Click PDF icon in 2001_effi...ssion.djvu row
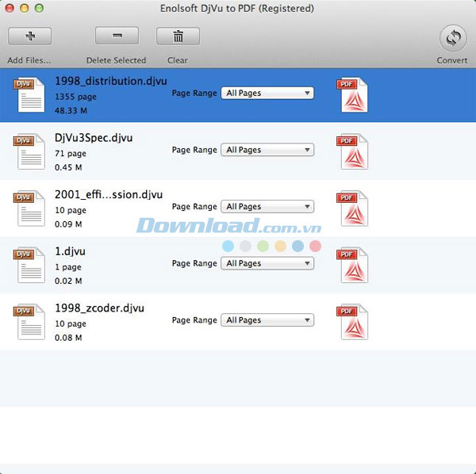Image resolution: width=476 pixels, height=474 pixels. (x=352, y=208)
